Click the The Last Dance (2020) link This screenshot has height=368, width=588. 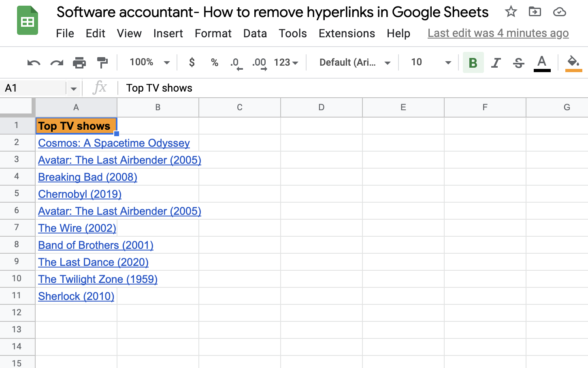pos(93,262)
